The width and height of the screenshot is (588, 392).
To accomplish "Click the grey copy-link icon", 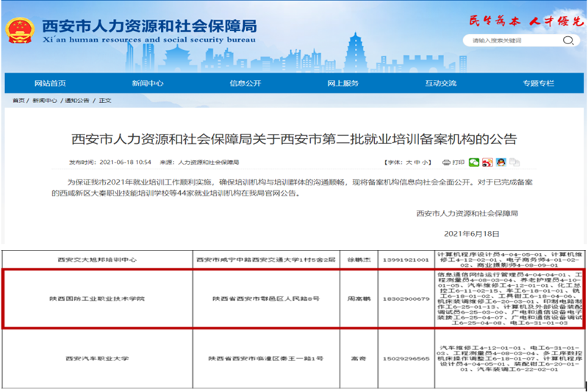I will click(x=513, y=162).
